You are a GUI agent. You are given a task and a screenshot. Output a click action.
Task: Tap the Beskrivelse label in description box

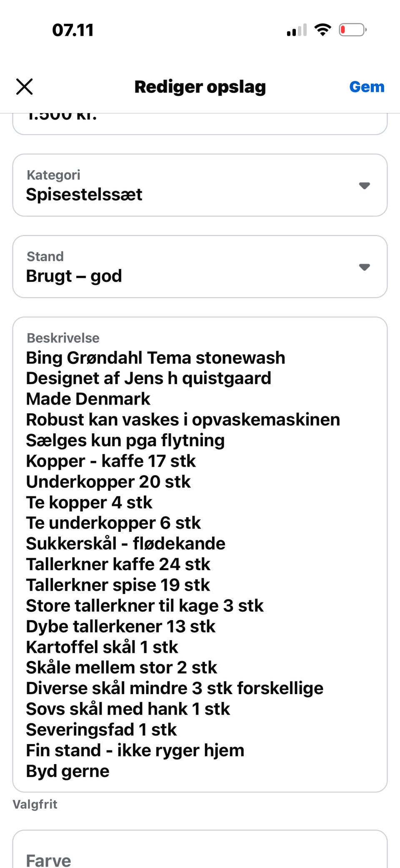pos(63,338)
